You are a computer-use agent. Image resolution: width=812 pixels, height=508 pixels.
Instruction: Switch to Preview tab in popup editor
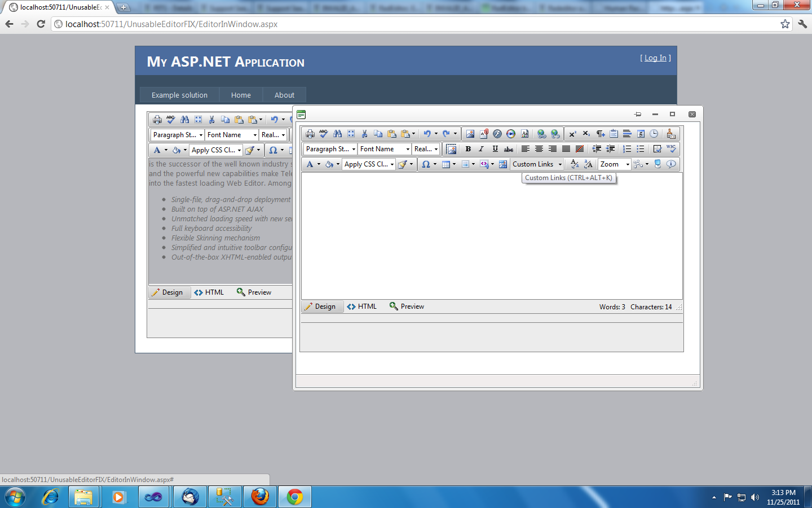(x=407, y=306)
